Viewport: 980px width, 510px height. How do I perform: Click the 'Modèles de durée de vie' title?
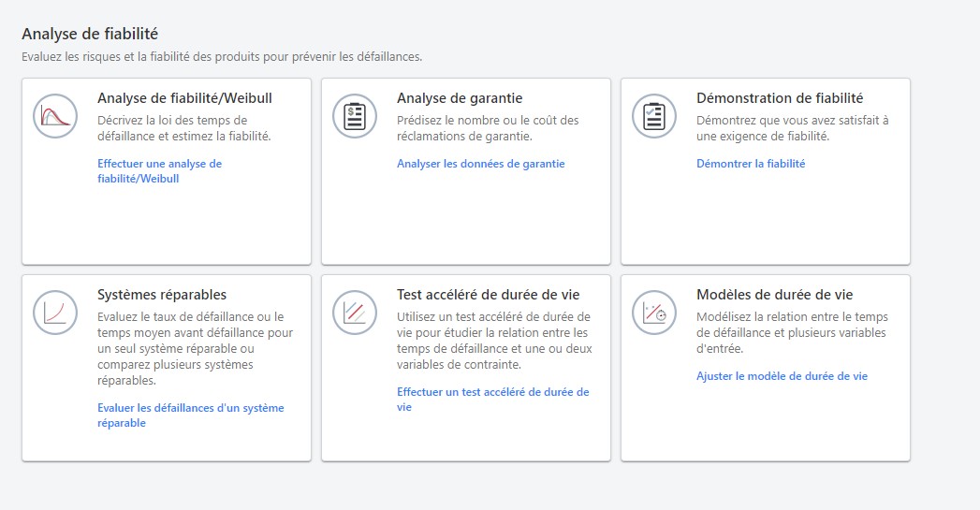coord(774,294)
